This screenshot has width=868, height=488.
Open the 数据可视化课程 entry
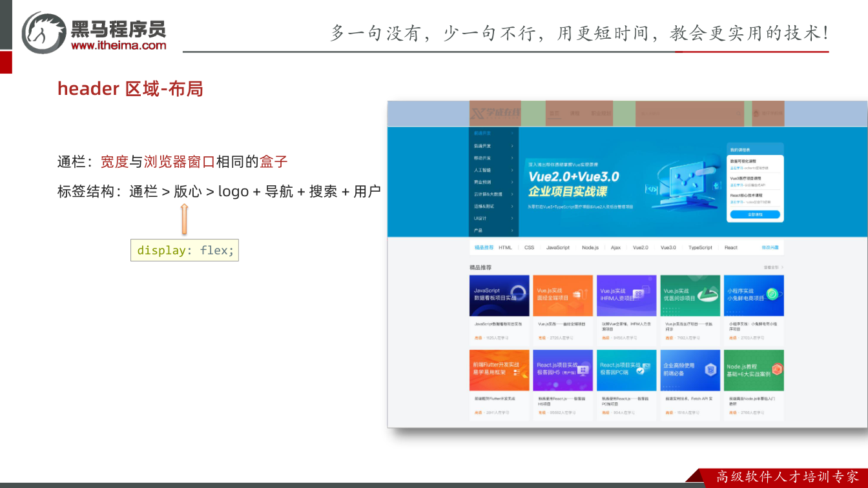pyautogui.click(x=755, y=164)
